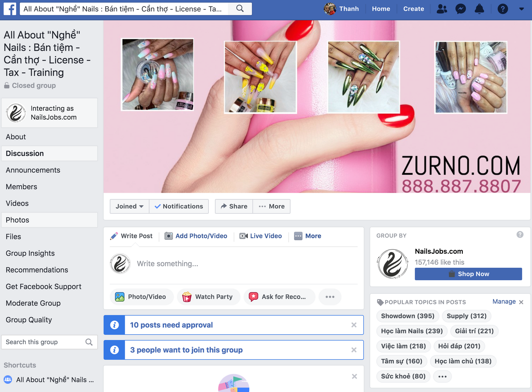Open Recommendations section
Screen dimensions: 532x392
click(x=49, y=270)
